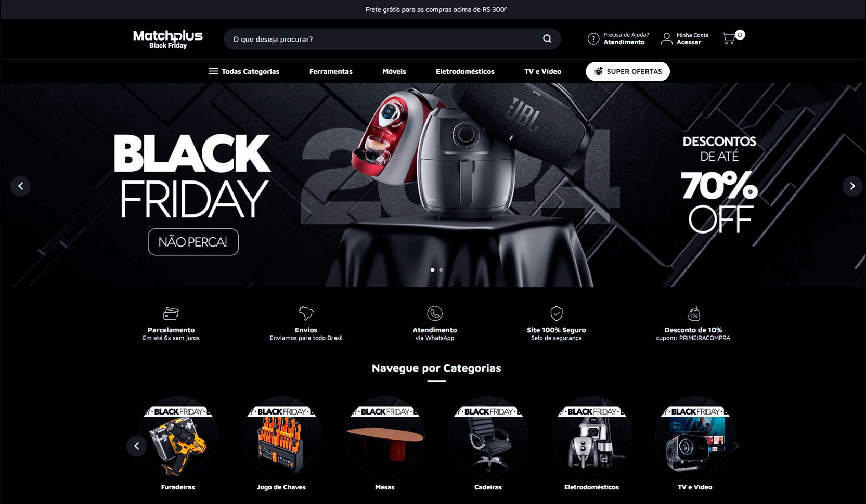Click the Envios Brazil map icon
This screenshot has height=504, width=866.
(306, 313)
